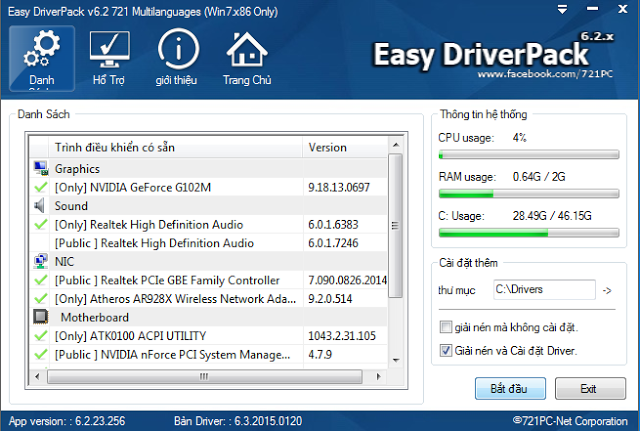Image resolution: width=640 pixels, height=431 pixels.
Task: Click the driver list scroll up arrow
Action: pyautogui.click(x=395, y=145)
